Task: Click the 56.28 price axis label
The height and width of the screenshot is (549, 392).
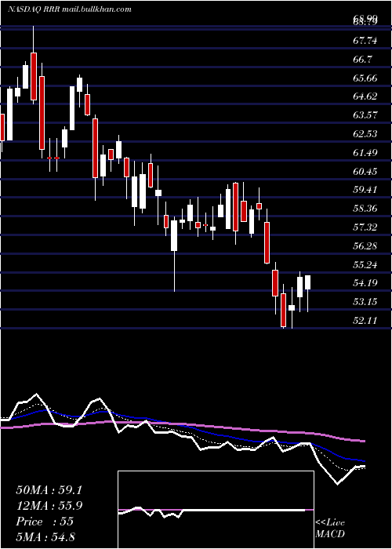Action: [365, 245]
